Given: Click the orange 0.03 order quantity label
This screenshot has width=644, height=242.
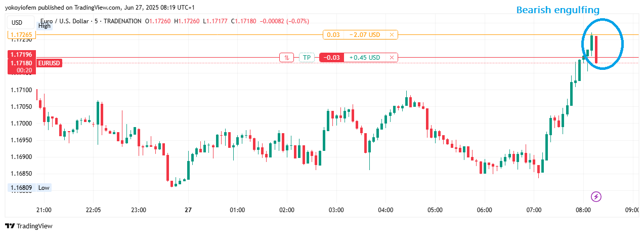Looking at the screenshot, I should click(x=333, y=35).
